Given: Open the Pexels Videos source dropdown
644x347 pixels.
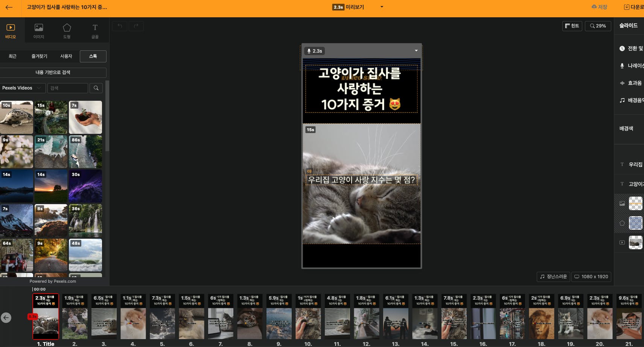Looking at the screenshot, I should [22, 88].
